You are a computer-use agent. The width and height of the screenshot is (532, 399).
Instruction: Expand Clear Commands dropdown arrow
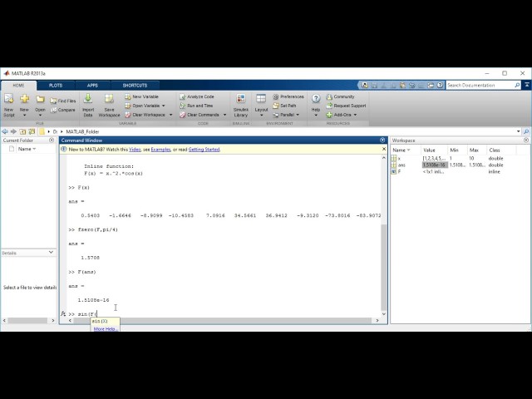224,115
